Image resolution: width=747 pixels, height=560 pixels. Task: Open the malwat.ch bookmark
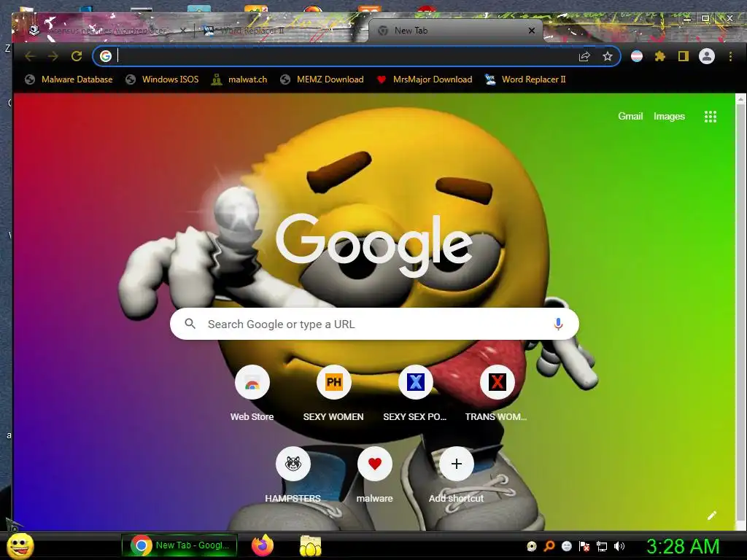(x=239, y=79)
